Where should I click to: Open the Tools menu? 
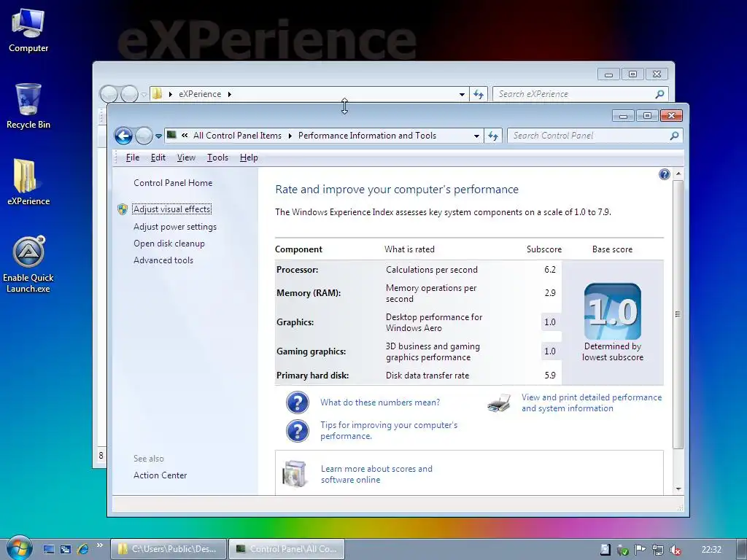click(217, 157)
